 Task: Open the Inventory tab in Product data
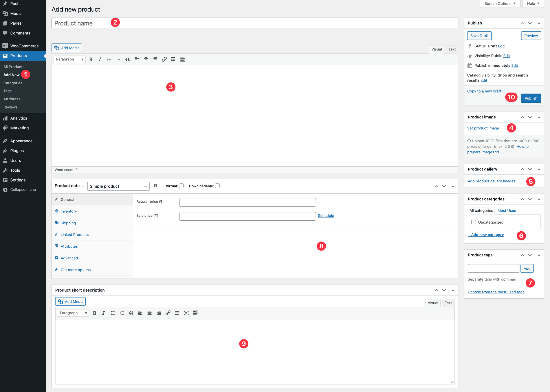68,211
